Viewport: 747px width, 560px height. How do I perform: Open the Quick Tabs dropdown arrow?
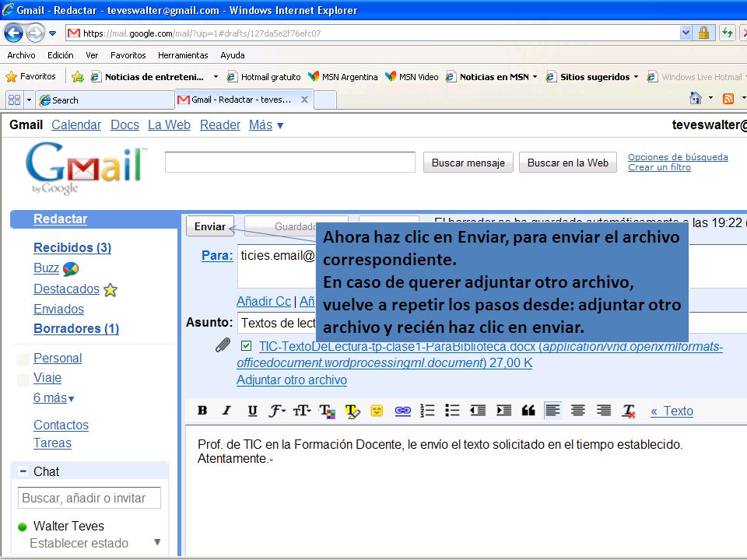point(29,100)
